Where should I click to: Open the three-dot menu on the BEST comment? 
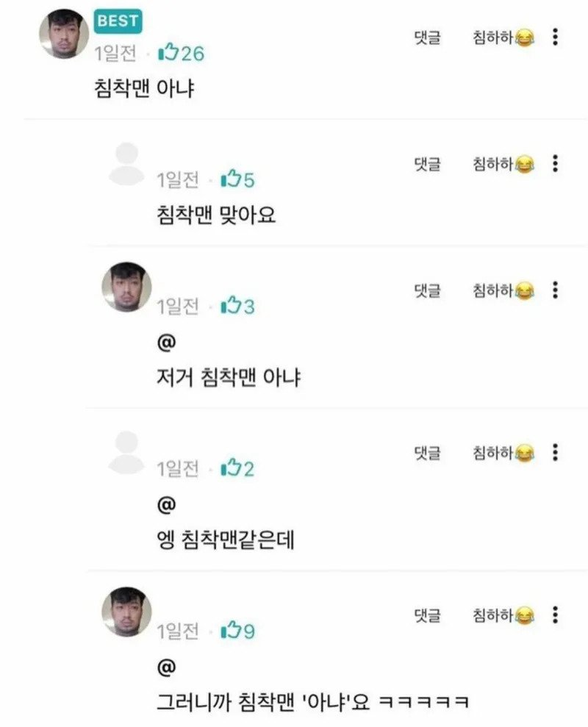tap(555, 37)
